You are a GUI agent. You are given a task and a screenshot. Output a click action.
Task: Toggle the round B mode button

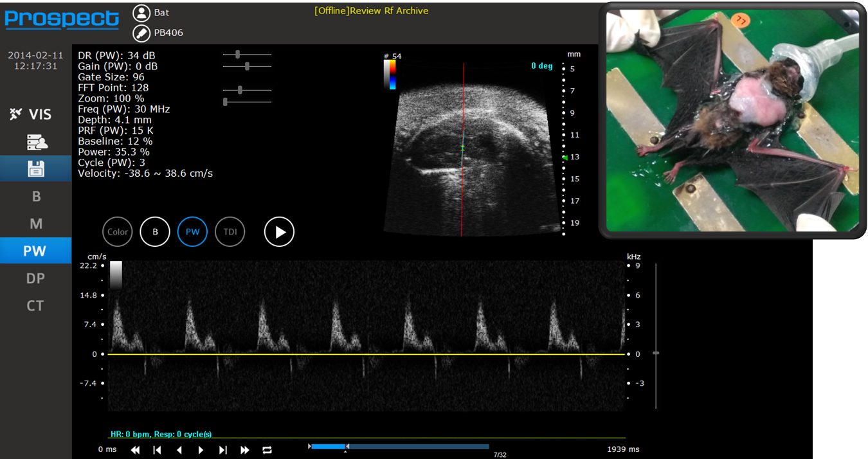click(x=155, y=232)
